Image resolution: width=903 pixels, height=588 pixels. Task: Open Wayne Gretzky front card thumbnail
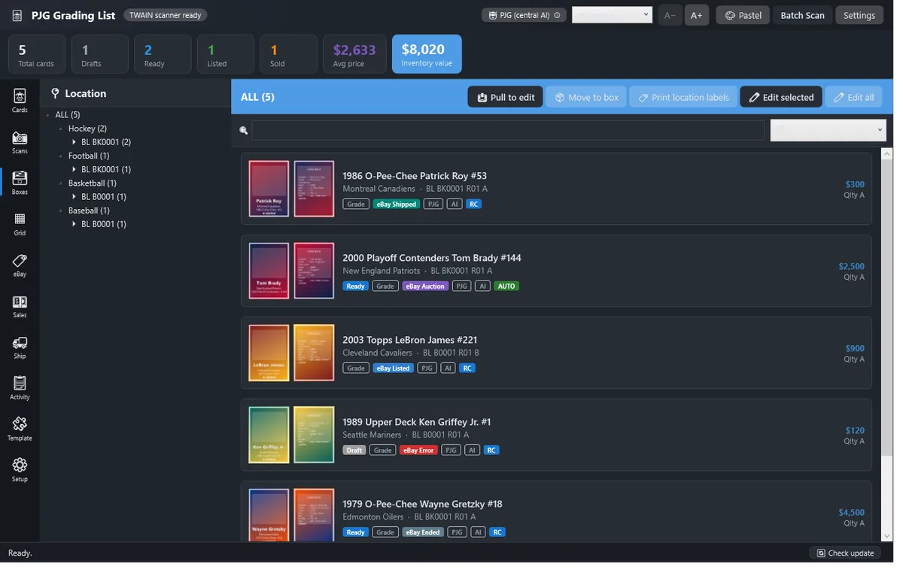[x=269, y=515]
